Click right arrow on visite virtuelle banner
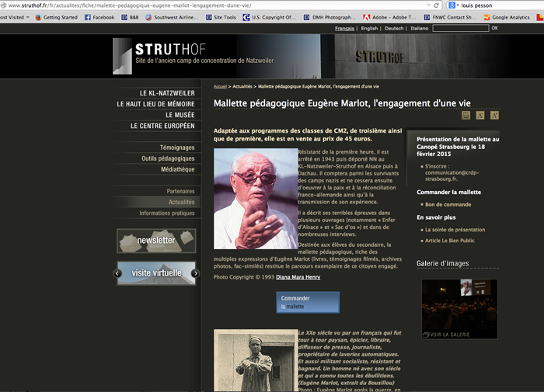 pyautogui.click(x=192, y=273)
